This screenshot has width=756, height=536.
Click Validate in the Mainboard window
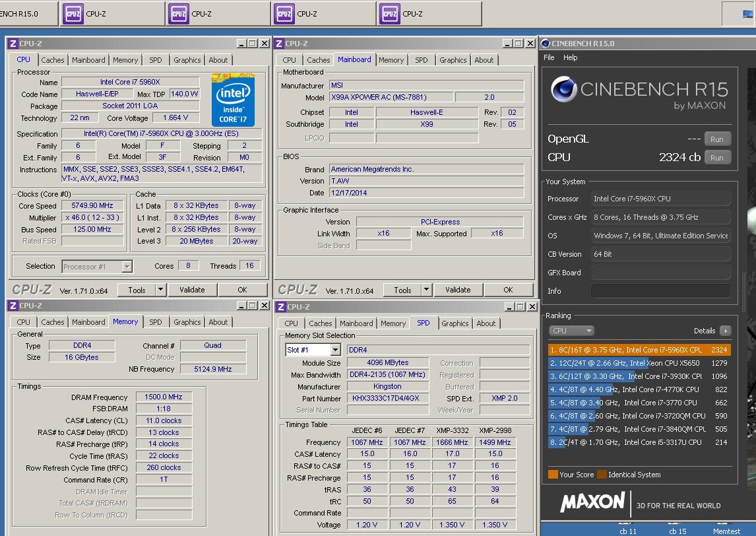pyautogui.click(x=458, y=290)
